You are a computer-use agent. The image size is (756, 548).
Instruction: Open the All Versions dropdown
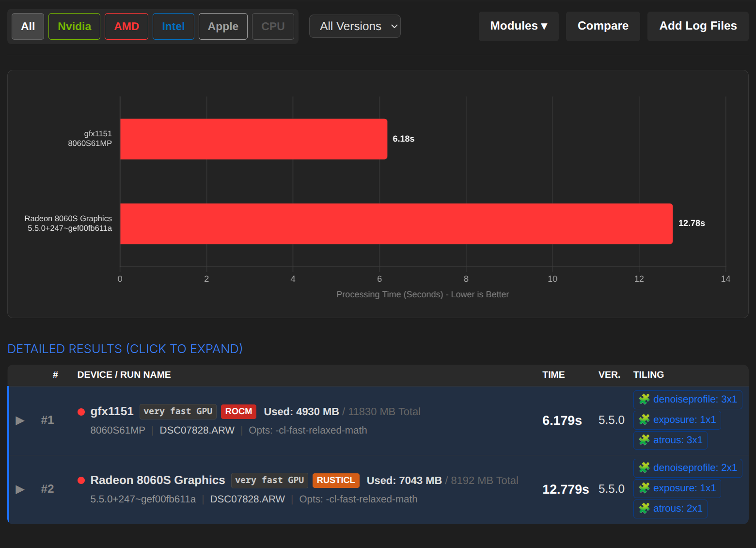[x=355, y=26]
